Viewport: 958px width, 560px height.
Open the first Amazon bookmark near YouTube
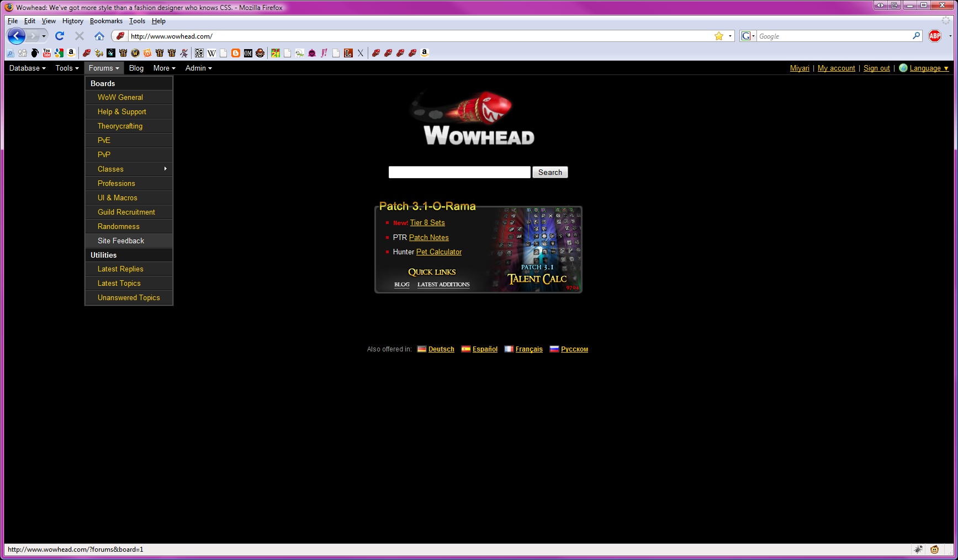71,53
